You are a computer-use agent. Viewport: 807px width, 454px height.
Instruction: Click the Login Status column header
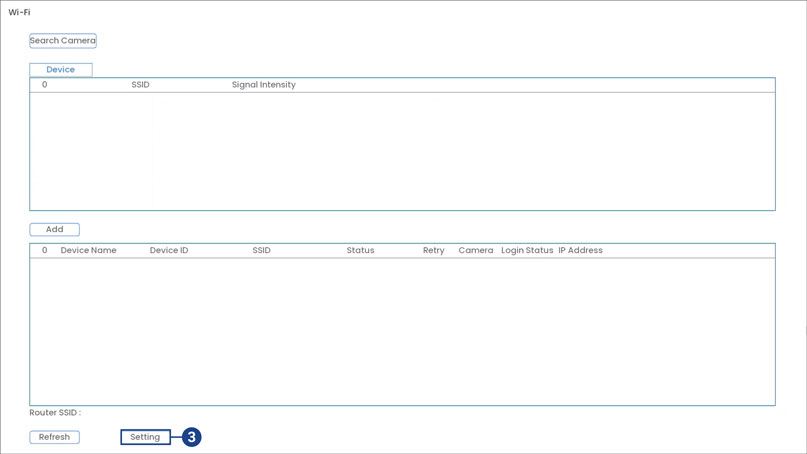coord(527,251)
